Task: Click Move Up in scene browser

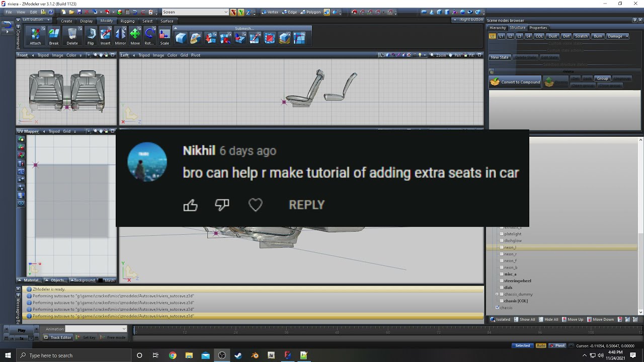Action: point(573,319)
